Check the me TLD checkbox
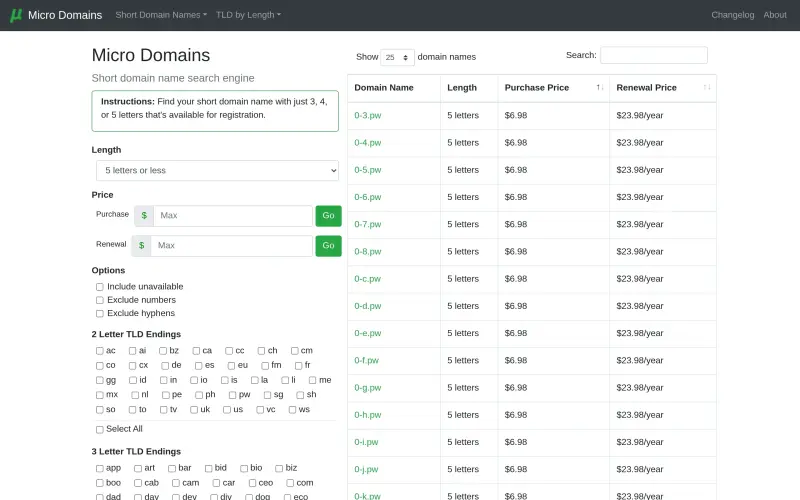This screenshot has width=800, height=500. pyautogui.click(x=312, y=381)
